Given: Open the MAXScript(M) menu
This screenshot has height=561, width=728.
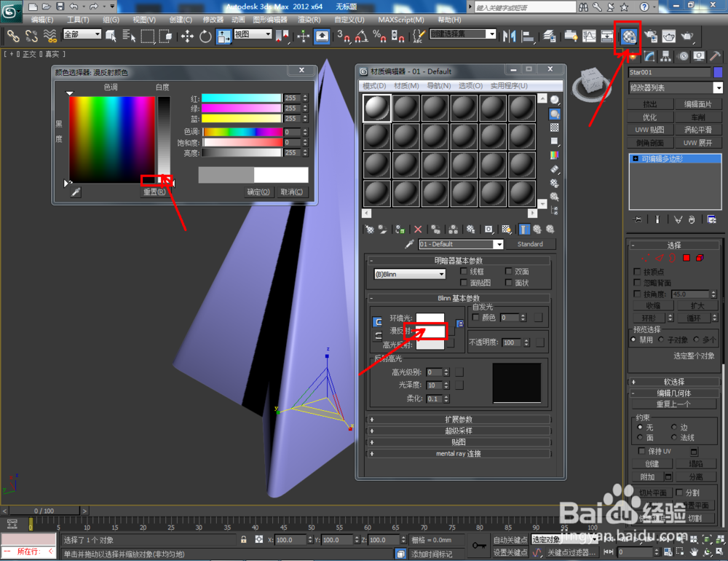Looking at the screenshot, I should (400, 20).
